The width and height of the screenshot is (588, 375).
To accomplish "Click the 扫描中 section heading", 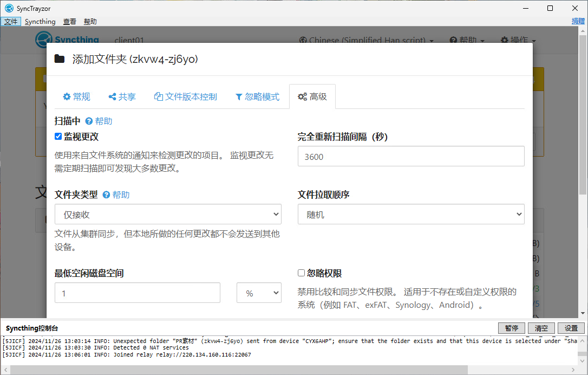I will [x=68, y=121].
